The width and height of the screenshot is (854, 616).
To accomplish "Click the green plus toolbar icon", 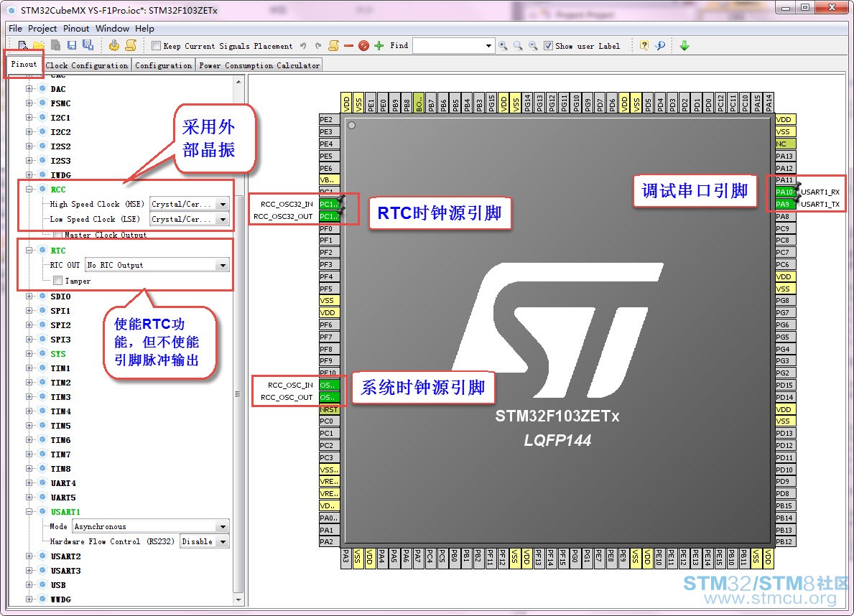I will pyautogui.click(x=379, y=46).
